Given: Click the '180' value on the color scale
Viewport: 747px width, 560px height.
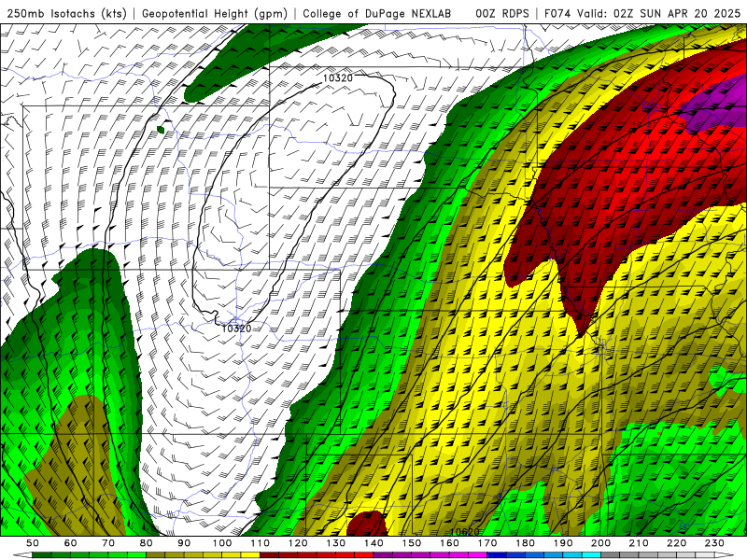Looking at the screenshot, I should tap(525, 543).
